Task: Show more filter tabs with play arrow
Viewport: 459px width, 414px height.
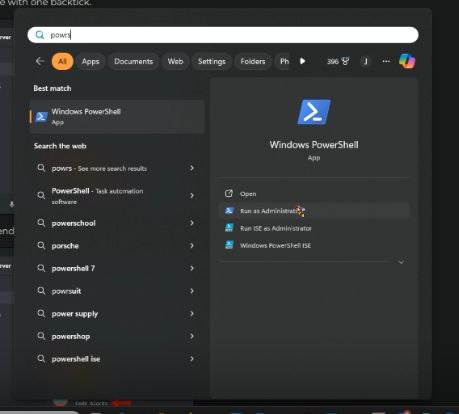Action: [302, 61]
